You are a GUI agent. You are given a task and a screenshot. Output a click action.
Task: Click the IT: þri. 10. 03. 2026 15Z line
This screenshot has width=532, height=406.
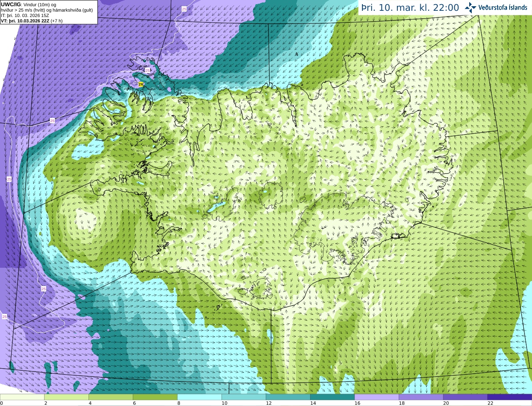[x=25, y=15]
